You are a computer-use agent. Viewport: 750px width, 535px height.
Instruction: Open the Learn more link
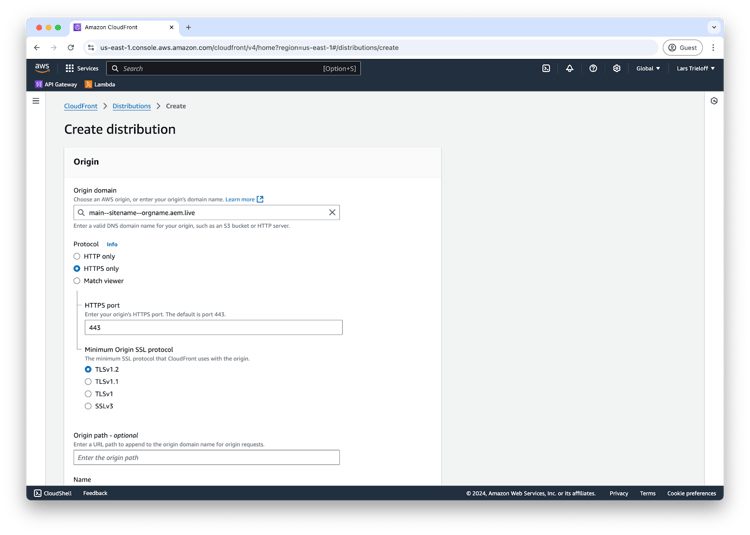pyautogui.click(x=244, y=199)
